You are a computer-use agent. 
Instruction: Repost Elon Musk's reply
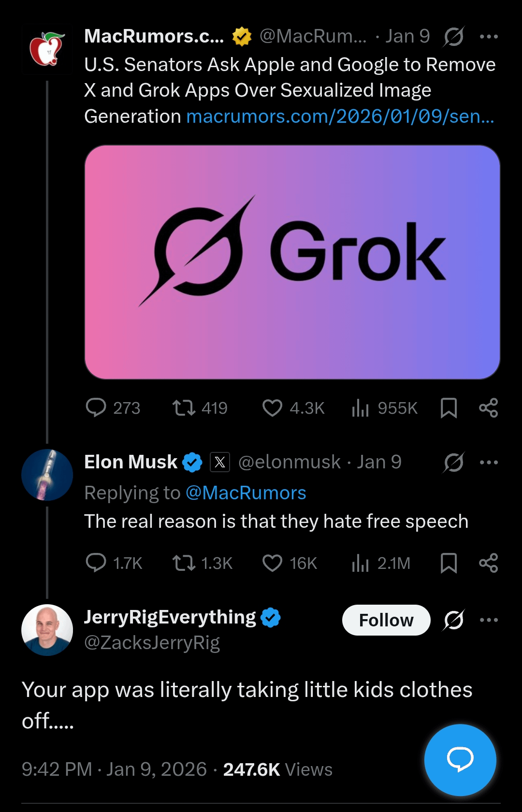pyautogui.click(x=184, y=563)
